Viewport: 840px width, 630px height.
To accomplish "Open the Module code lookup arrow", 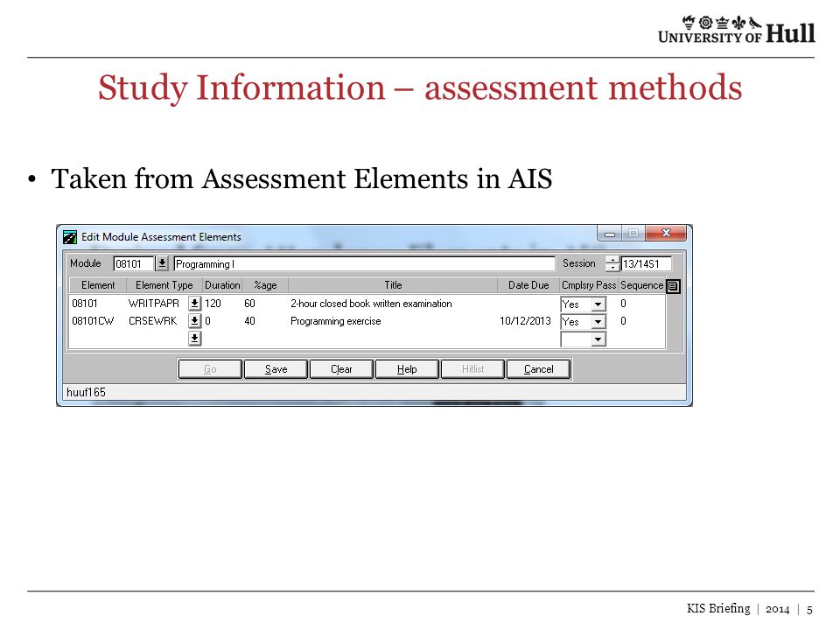I will coord(162,263).
